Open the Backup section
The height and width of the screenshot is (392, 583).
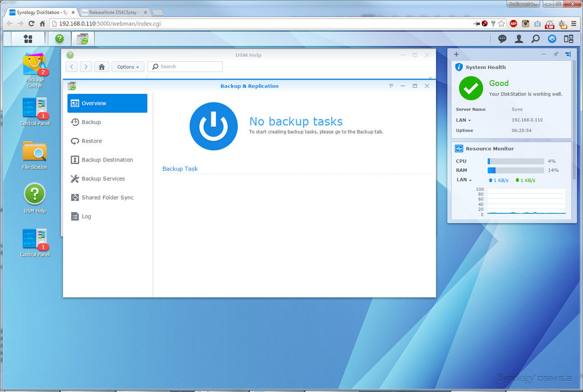click(107, 122)
